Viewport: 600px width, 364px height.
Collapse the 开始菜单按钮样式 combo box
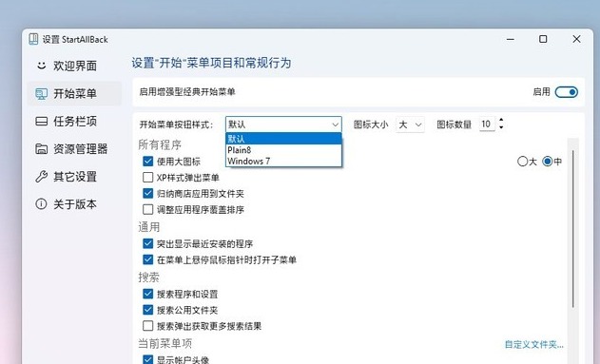[283, 125]
